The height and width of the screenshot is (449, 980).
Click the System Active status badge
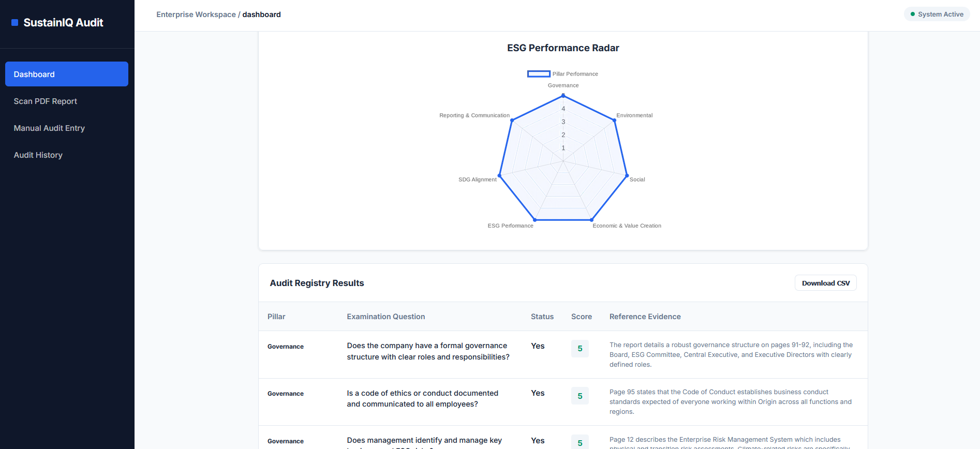937,14
